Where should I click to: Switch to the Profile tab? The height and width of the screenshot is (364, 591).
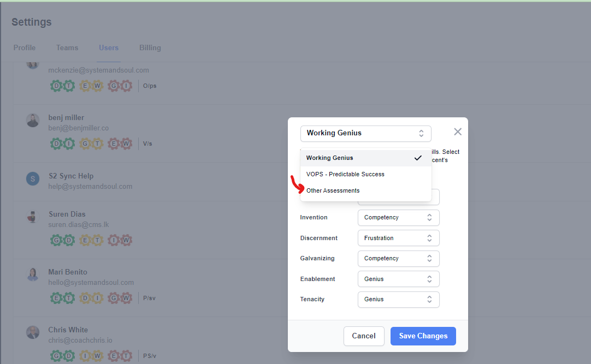[x=25, y=48]
